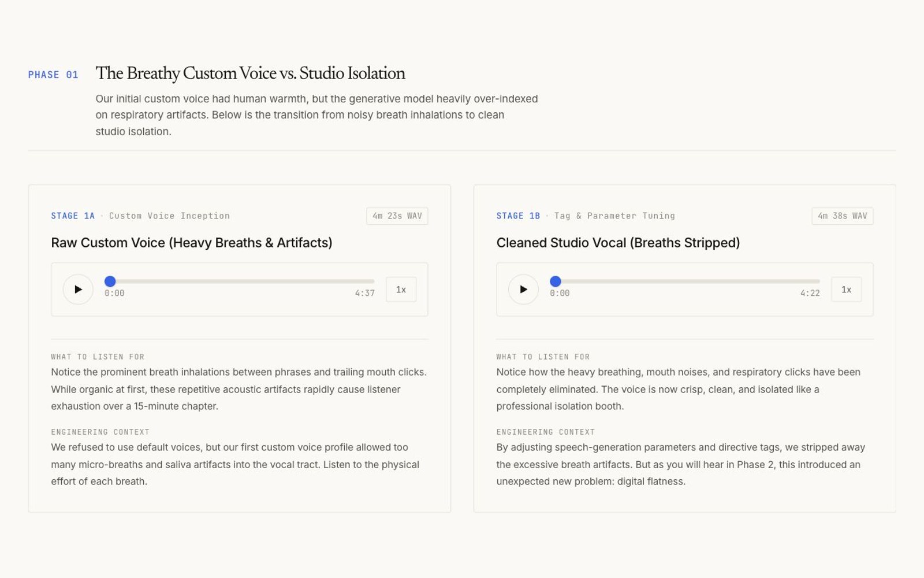Viewport: 924px width, 578px height.
Task: Play the Cleaned Studio Vocal audio
Action: tap(523, 290)
